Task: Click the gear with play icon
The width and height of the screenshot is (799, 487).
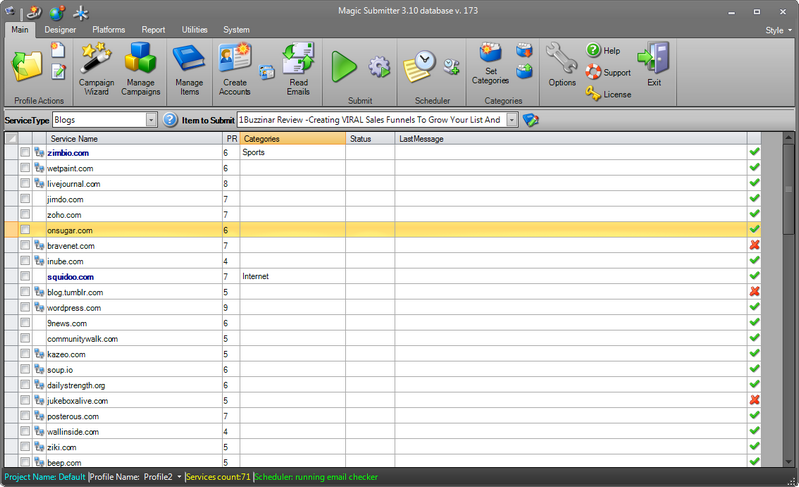Action: pyautogui.click(x=379, y=67)
